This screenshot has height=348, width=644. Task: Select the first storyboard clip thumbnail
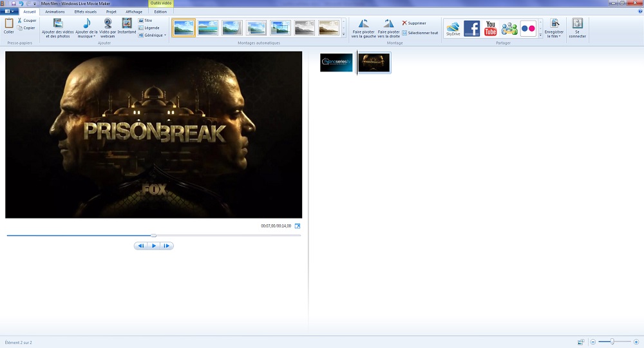point(336,63)
